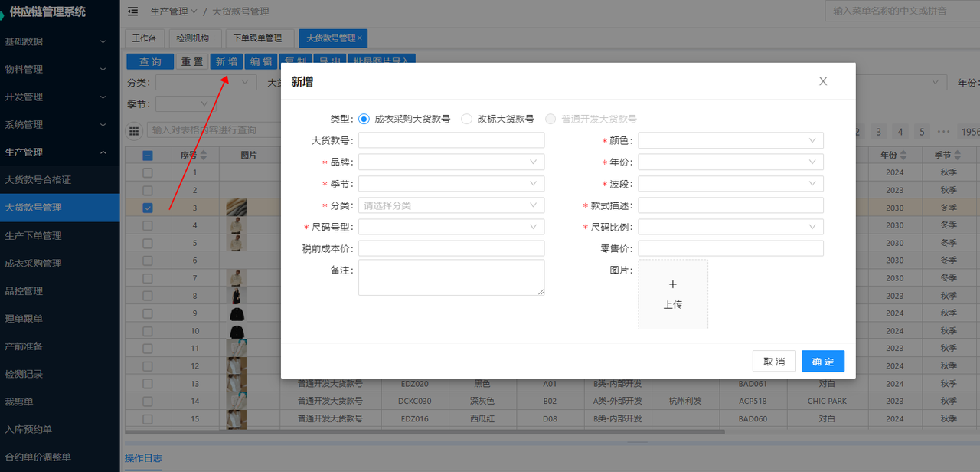Click the plus icon to upload image
The height and width of the screenshot is (472, 980).
coord(673,285)
